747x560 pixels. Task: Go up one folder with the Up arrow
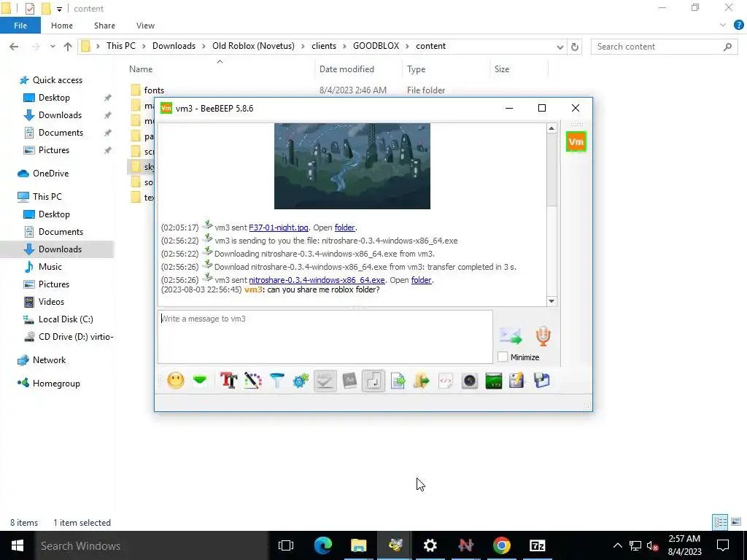(68, 47)
